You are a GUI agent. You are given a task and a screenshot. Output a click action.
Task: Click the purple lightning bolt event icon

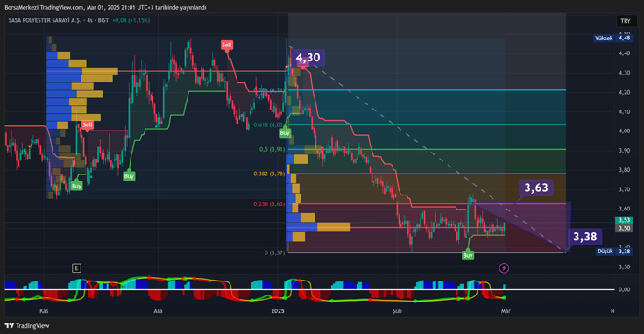[x=504, y=268]
